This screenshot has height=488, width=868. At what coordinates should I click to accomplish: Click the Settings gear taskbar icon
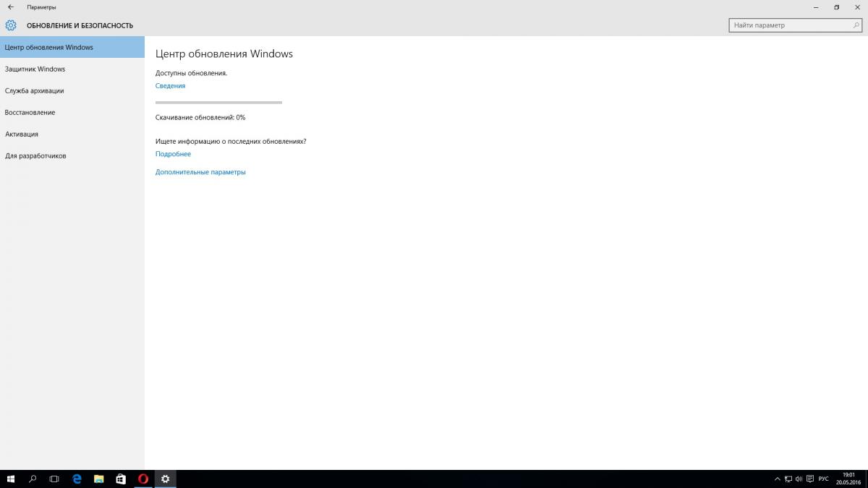pos(166,479)
